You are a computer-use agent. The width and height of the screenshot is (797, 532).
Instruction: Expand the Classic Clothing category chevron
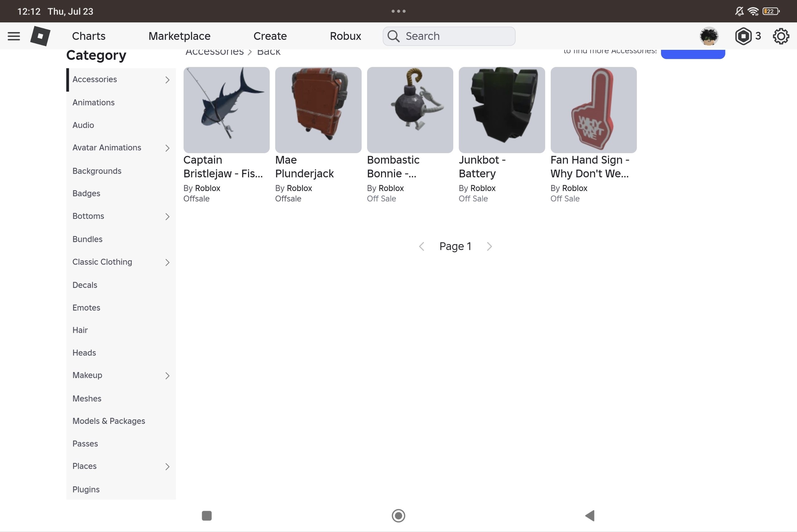[167, 262]
